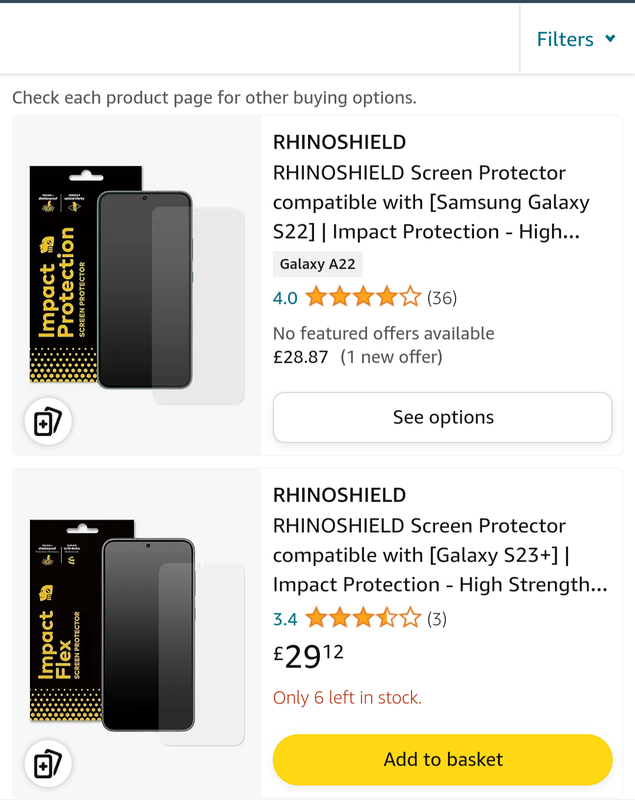The width and height of the screenshot is (635, 800).
Task: Open compare icon on Galaxy S22 protector
Action: pos(47,422)
